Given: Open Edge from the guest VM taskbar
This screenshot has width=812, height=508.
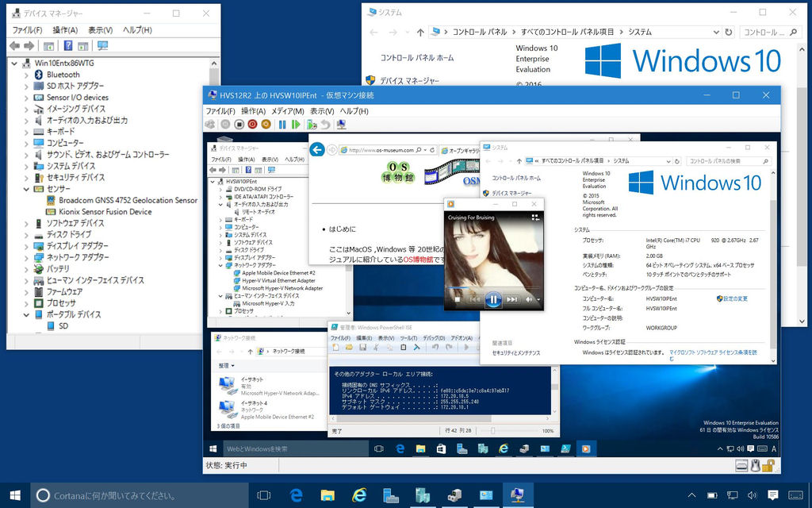Looking at the screenshot, I should click(400, 449).
